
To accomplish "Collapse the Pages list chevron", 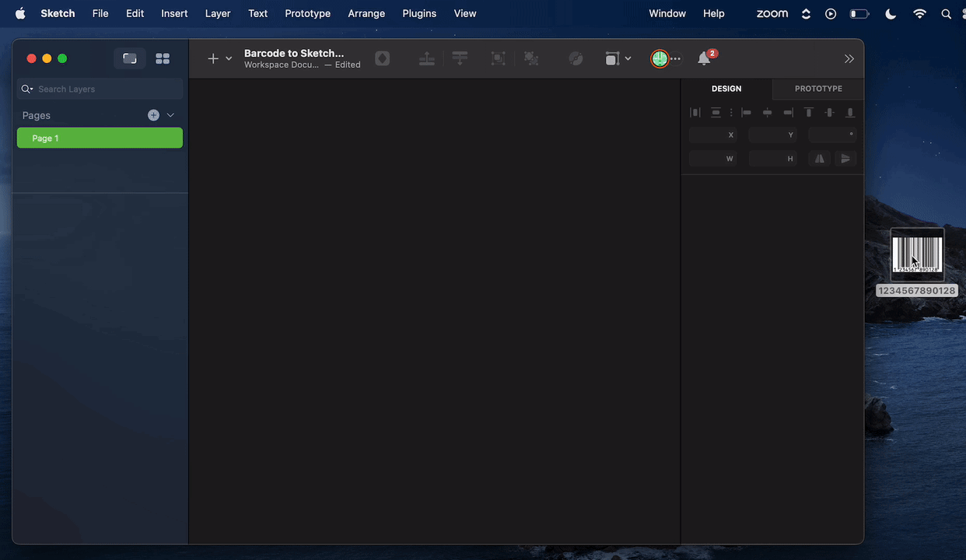I will [x=170, y=115].
